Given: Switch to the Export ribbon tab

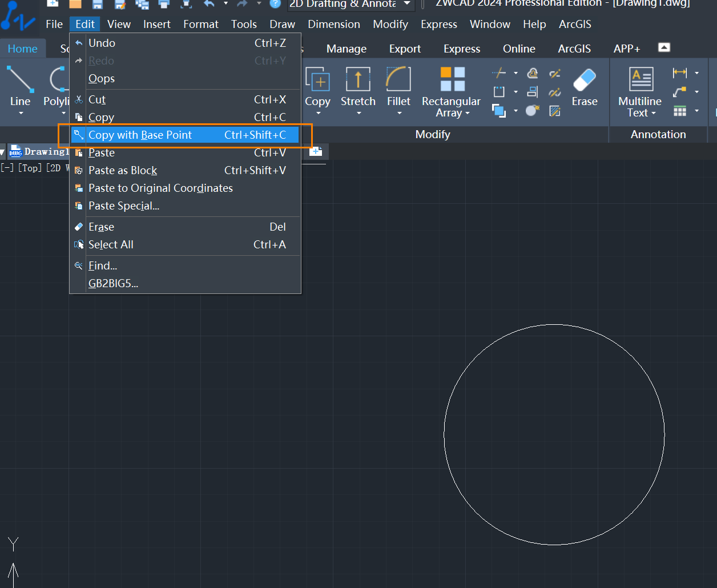Looking at the screenshot, I should coord(405,49).
